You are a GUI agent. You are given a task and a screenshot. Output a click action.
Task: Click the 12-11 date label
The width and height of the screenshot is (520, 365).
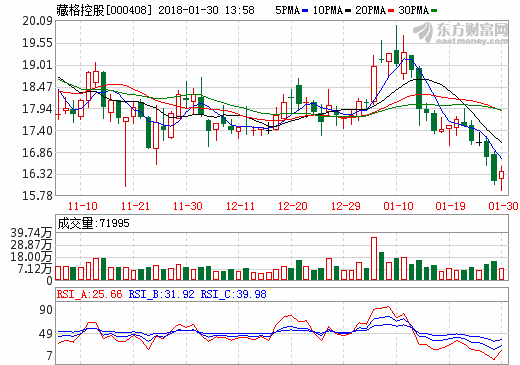pyautogui.click(x=240, y=206)
